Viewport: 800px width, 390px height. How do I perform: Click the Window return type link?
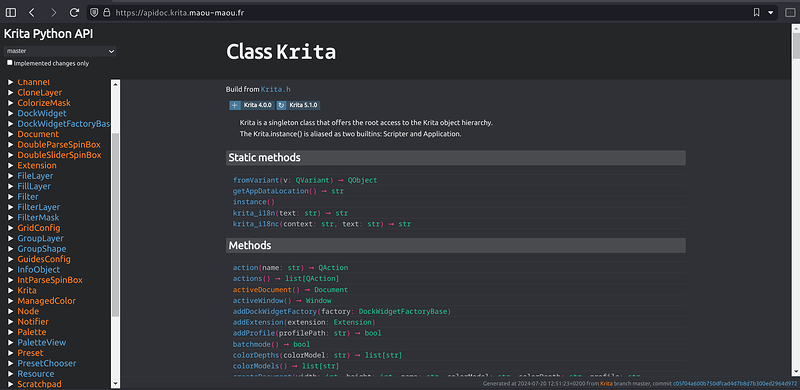tap(318, 301)
